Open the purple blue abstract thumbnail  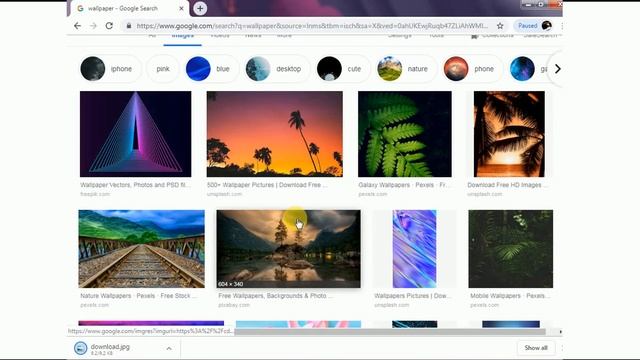(414, 249)
